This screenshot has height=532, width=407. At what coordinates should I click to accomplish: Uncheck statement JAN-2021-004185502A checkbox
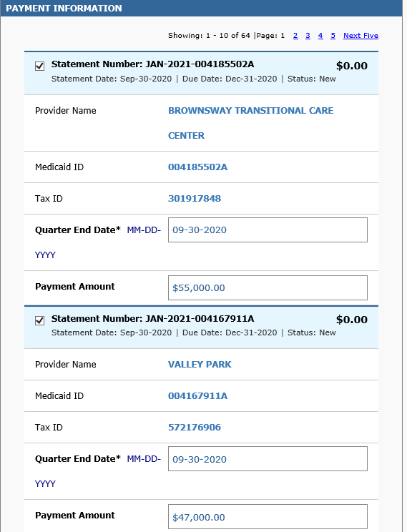(x=40, y=66)
